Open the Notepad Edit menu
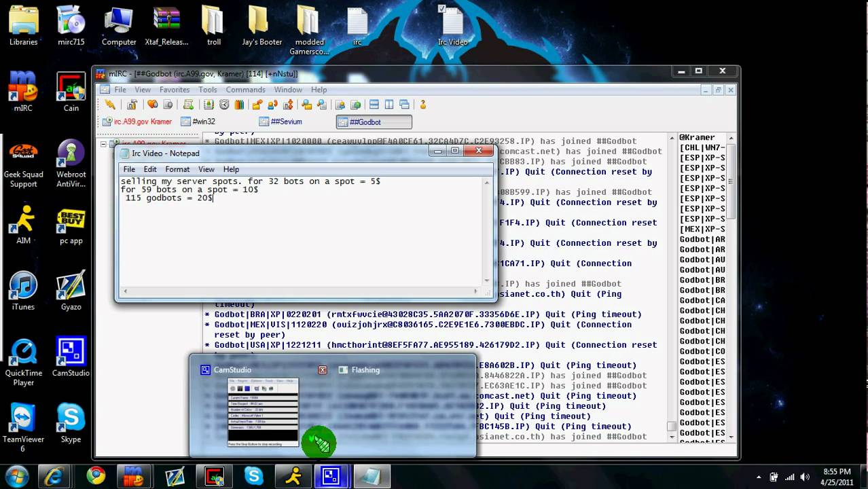This screenshot has width=868, height=489. tap(150, 169)
